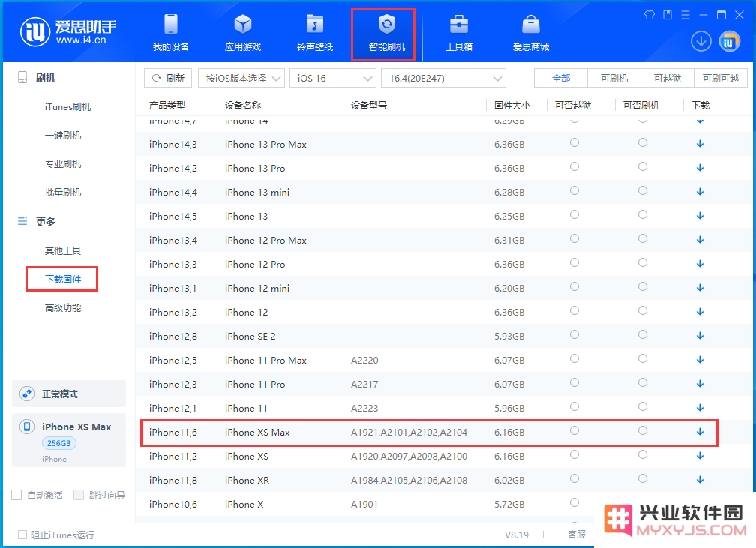Open the iOS 16 version dropdown
756x548 pixels.
[333, 78]
